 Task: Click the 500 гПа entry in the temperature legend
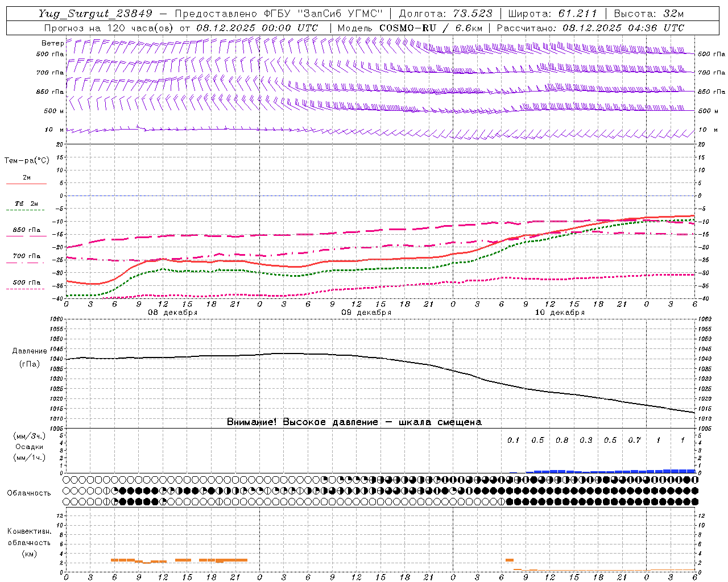[x=26, y=282]
